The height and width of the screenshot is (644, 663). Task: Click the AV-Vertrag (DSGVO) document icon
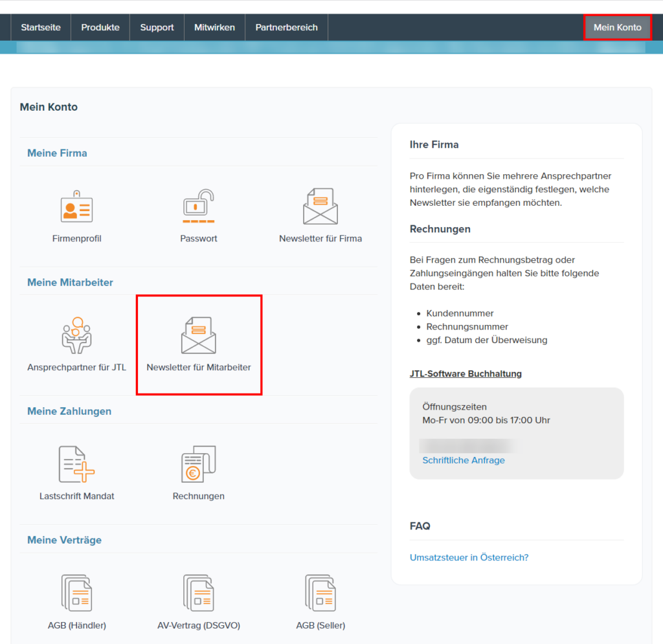pyautogui.click(x=198, y=594)
